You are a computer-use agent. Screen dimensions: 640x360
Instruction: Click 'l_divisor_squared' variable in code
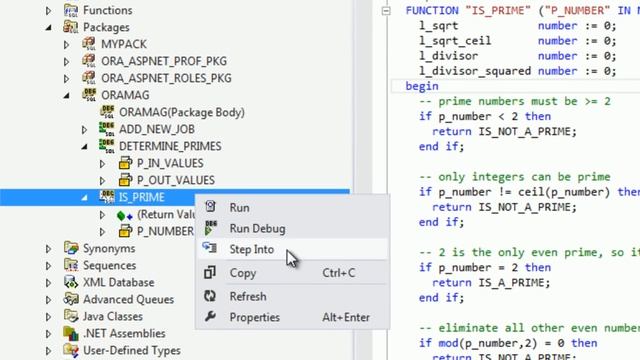475,71
